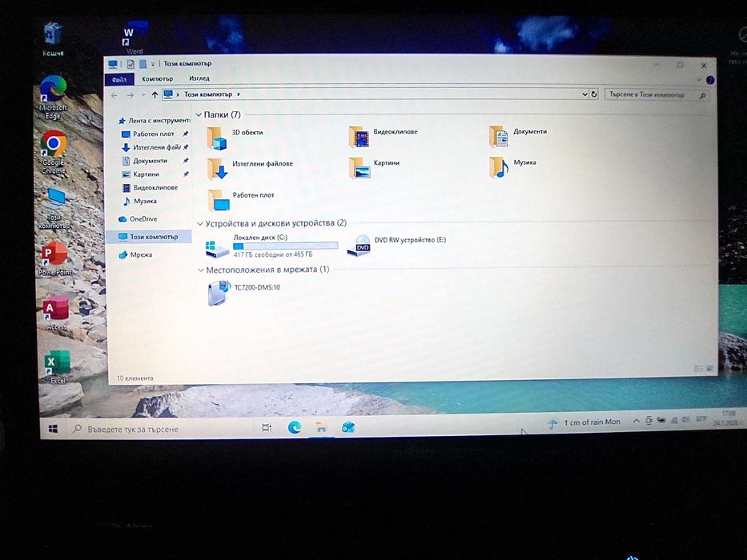Image resolution: width=747 pixels, height=560 pixels.
Task: Expand the ribbon with the chevron
Action: [x=699, y=80]
